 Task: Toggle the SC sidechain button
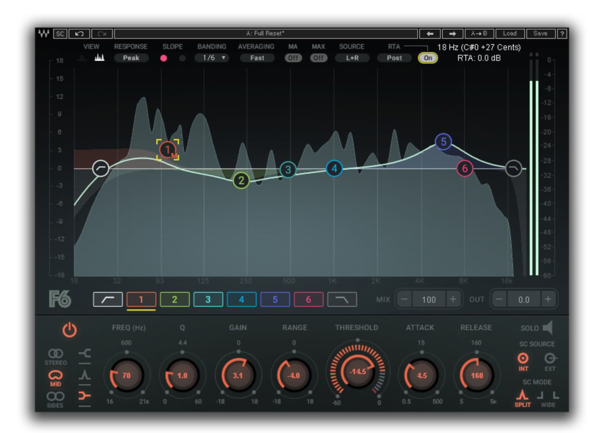60,34
